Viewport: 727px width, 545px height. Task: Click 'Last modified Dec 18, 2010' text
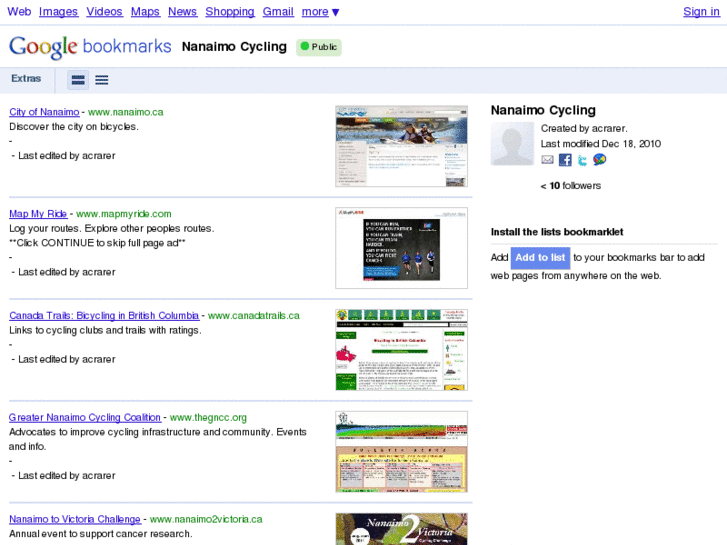[601, 144]
